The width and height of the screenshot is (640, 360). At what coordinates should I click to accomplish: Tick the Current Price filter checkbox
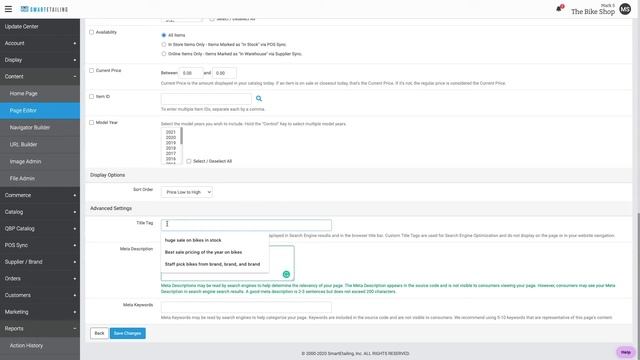91,71
